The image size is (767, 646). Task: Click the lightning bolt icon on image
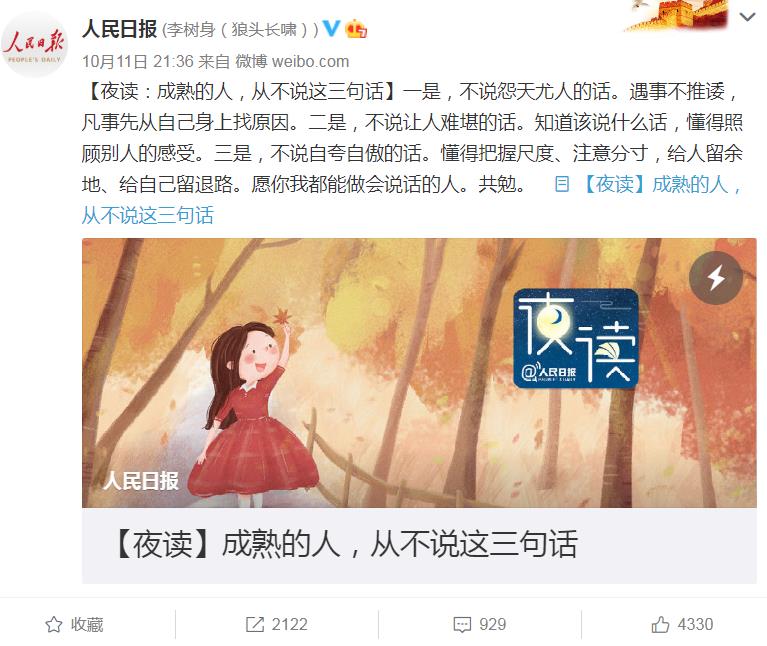coord(716,278)
